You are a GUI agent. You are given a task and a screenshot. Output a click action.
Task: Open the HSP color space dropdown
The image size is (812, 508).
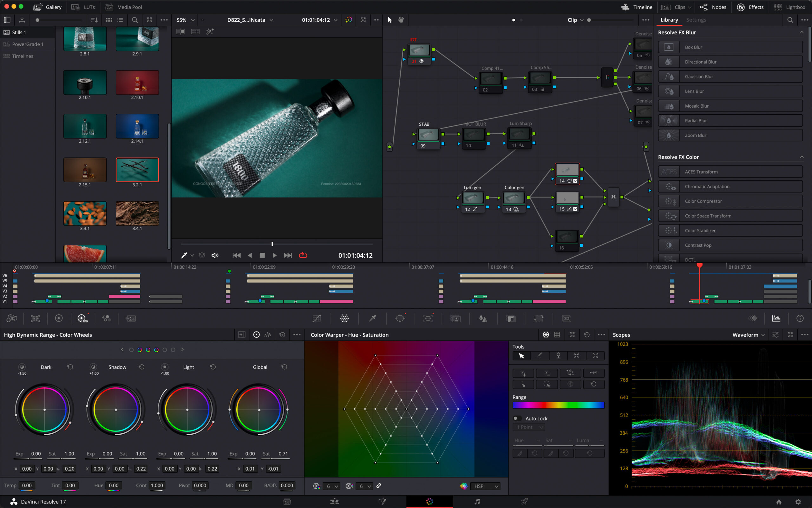pyautogui.click(x=485, y=486)
